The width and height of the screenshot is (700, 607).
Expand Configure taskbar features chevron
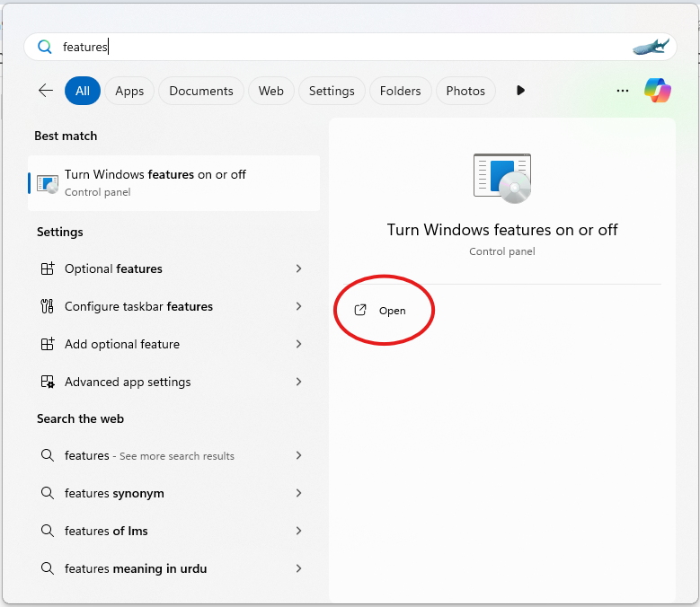tap(298, 306)
